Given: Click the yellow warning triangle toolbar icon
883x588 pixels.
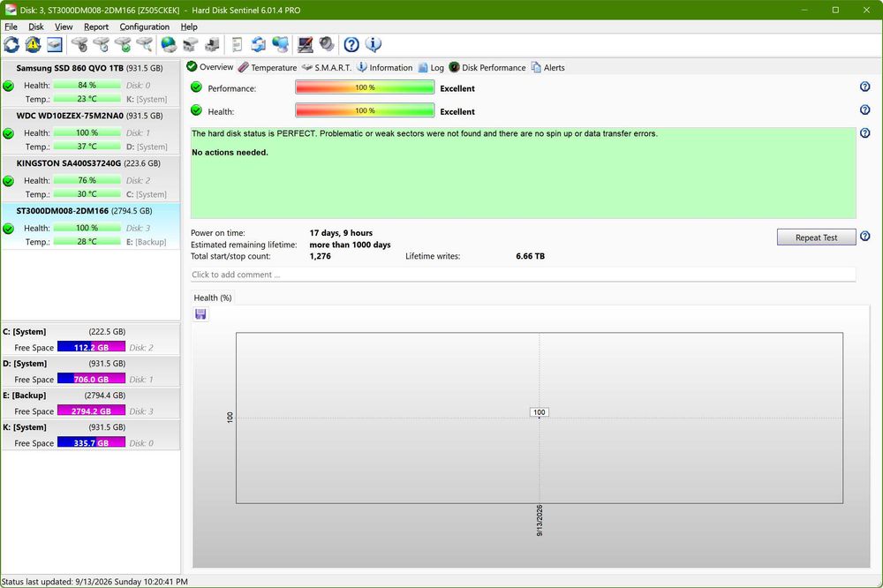Looking at the screenshot, I should [33, 44].
